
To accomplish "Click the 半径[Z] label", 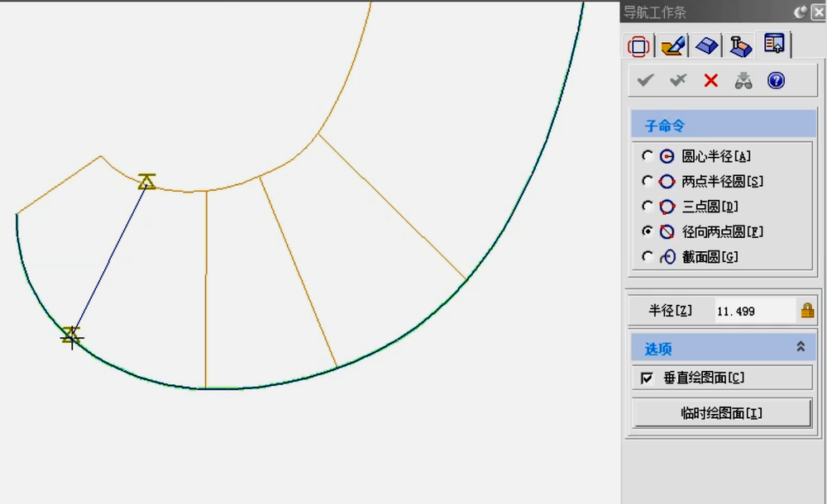I will coord(670,311).
